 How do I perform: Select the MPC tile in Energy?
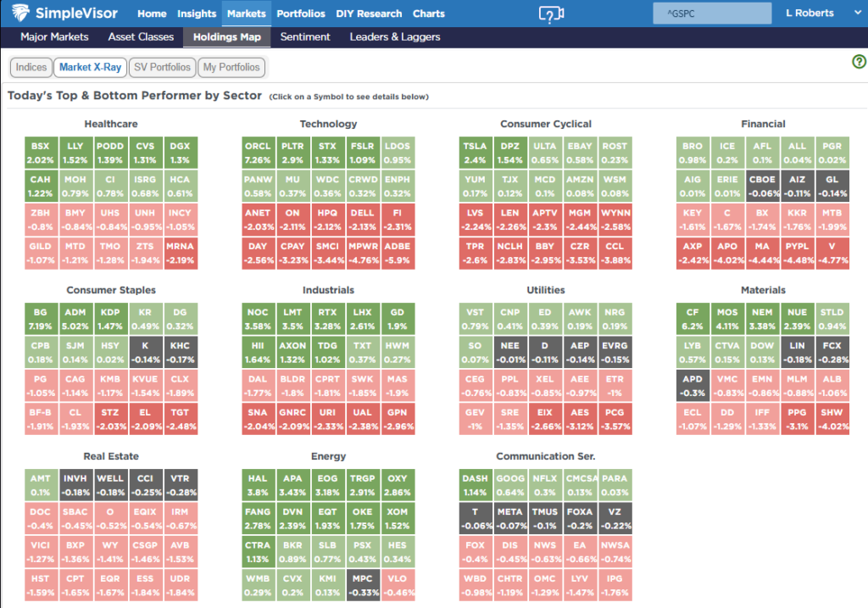pyautogui.click(x=363, y=585)
